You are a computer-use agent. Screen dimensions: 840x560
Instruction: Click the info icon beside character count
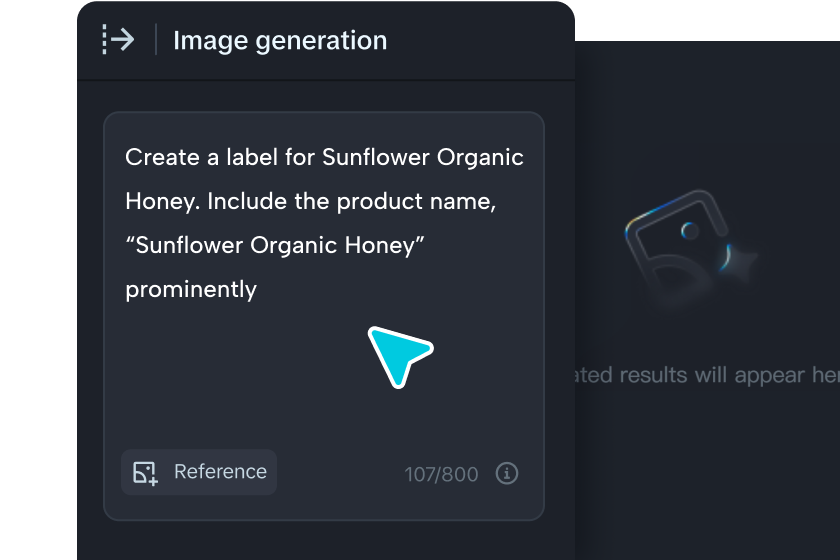[507, 473]
